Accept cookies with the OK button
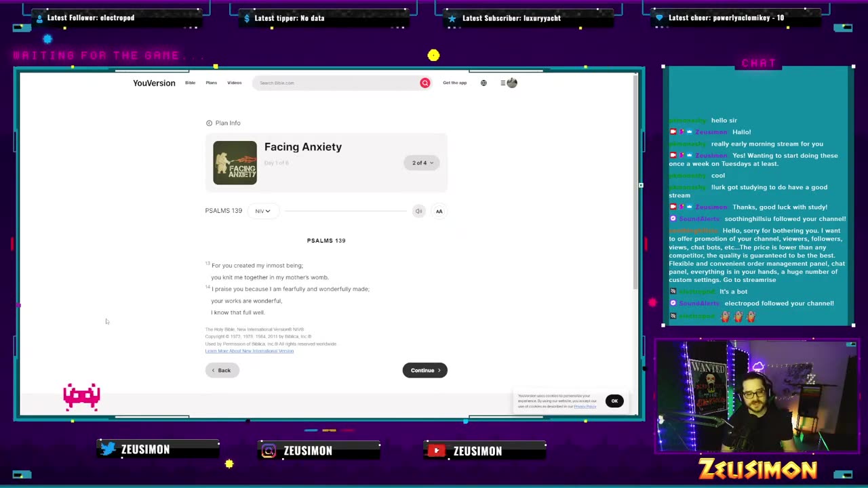The height and width of the screenshot is (488, 868). pyautogui.click(x=614, y=401)
